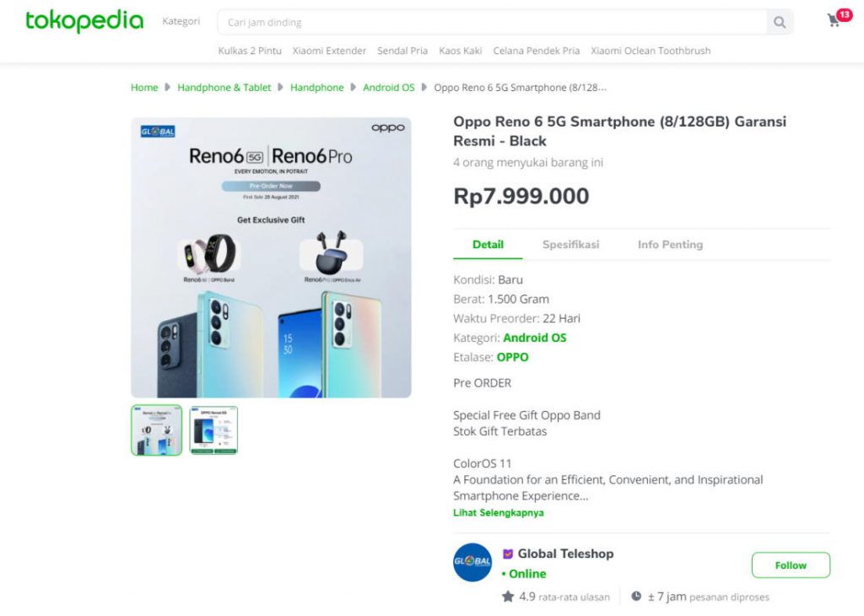This screenshot has width=864, height=616.
Task: Open the Kategori menu
Action: [x=181, y=21]
